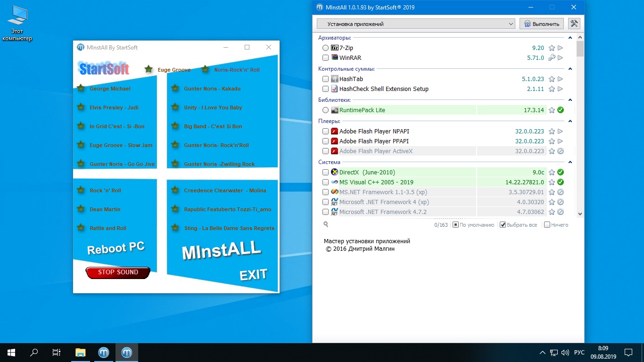Play Creedence Clearwater - Molina track
This screenshot has width=644, height=362.
(x=225, y=190)
